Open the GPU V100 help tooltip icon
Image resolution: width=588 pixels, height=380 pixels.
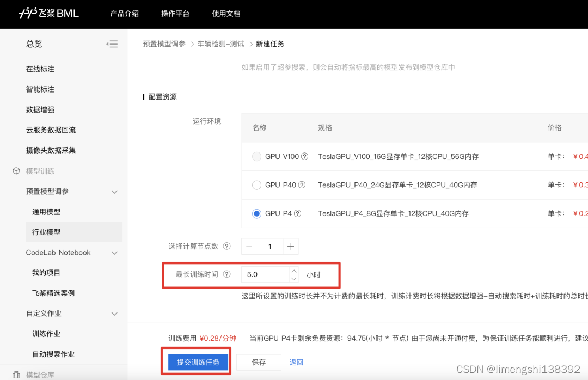(305, 156)
